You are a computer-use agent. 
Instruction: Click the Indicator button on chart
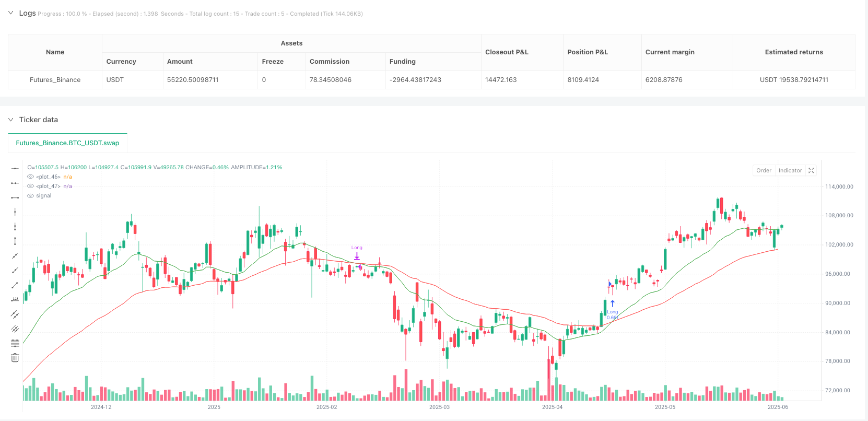pyautogui.click(x=790, y=170)
